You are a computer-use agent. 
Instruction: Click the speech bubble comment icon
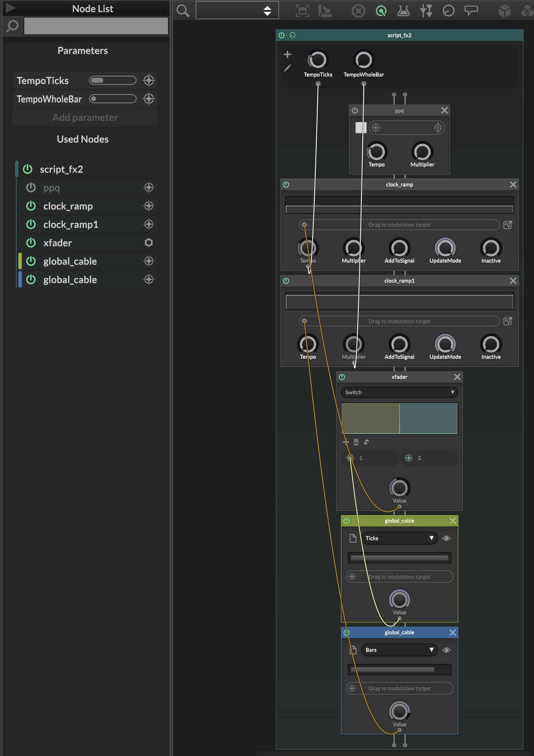tap(471, 11)
